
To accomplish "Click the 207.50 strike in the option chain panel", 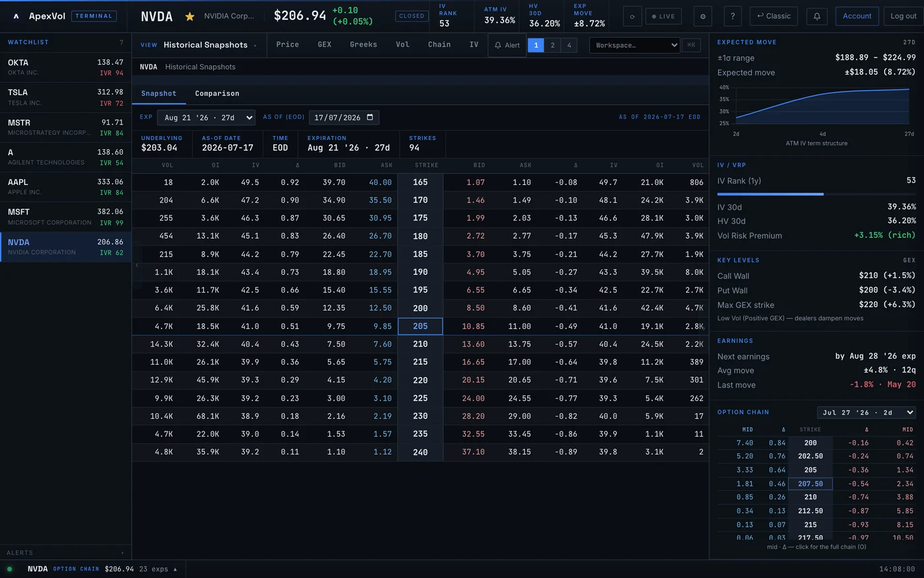I will (x=810, y=484).
